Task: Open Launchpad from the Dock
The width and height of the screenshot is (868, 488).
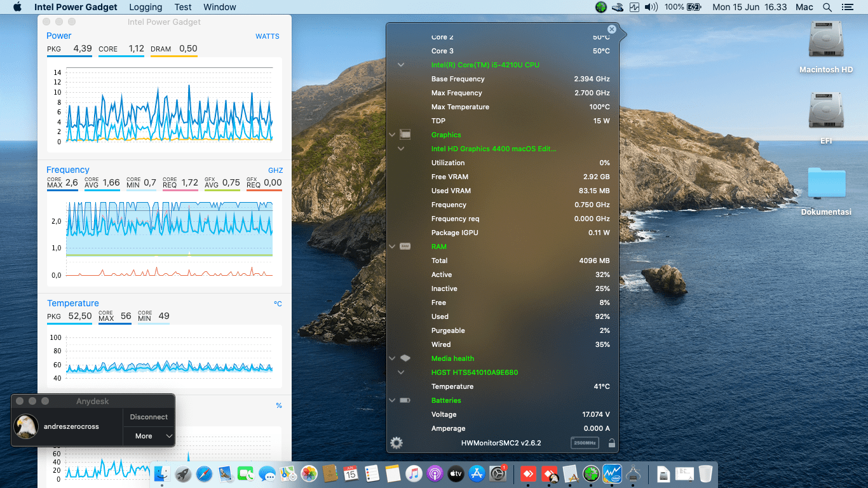Action: (183, 473)
